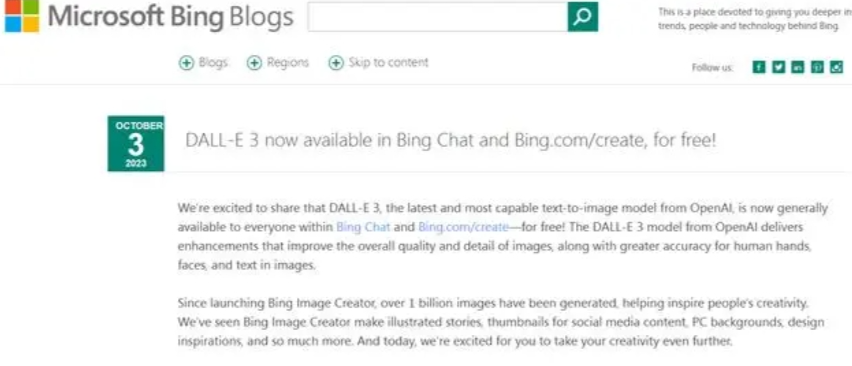
Task: Click the last Follow us icon
Action: coord(837,67)
